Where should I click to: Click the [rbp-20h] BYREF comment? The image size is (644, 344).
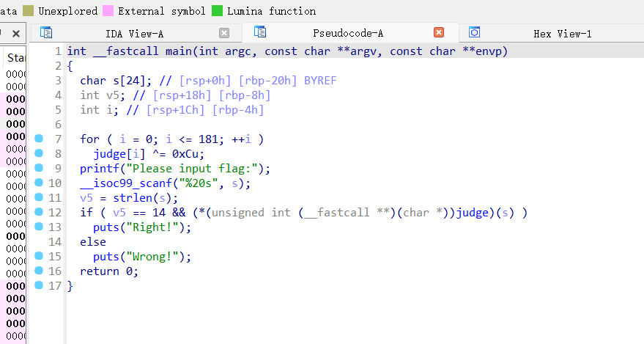[287, 81]
